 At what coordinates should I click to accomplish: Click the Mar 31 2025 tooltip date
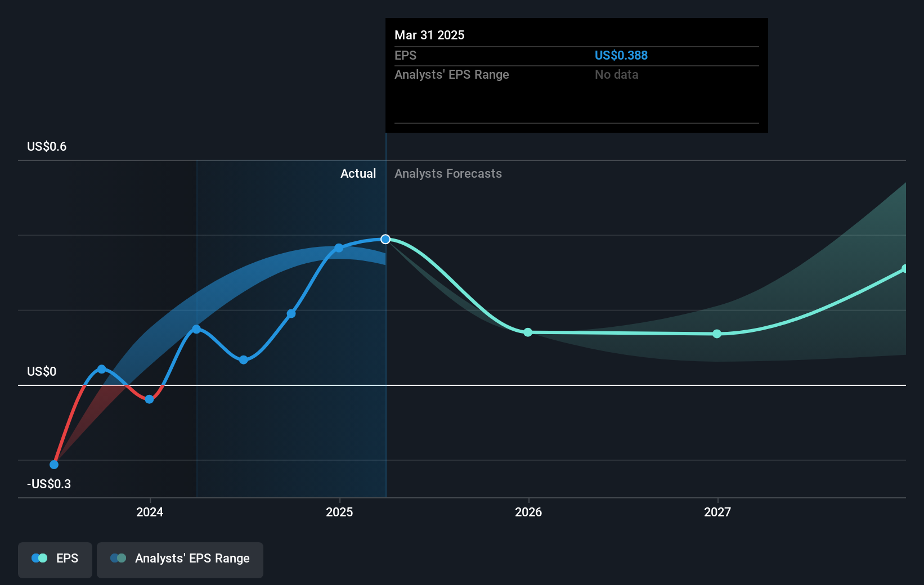pyautogui.click(x=429, y=35)
